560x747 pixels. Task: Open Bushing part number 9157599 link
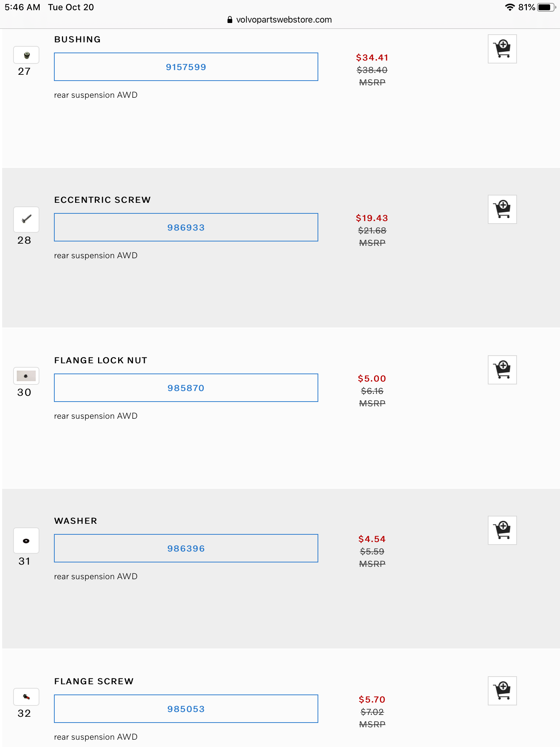coord(186,67)
